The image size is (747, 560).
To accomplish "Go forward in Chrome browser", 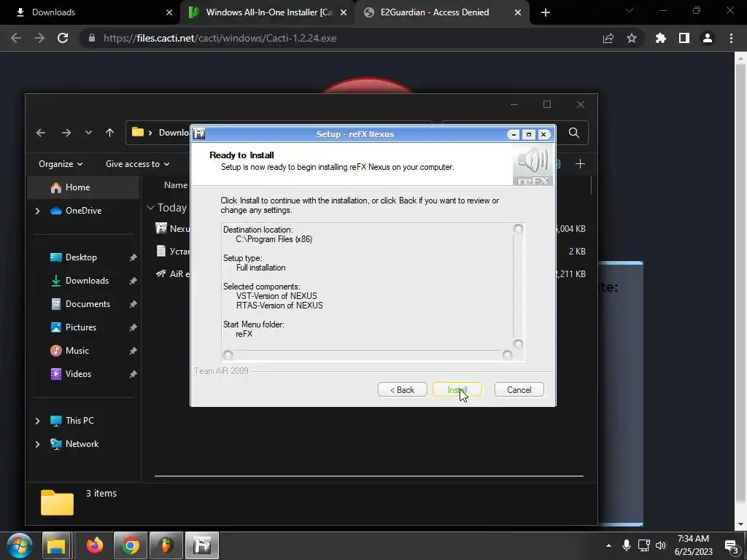I will coord(39,38).
